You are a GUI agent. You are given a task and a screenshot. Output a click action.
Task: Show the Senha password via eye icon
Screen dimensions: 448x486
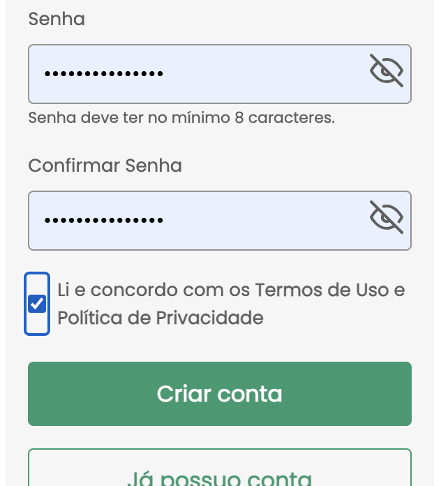pyautogui.click(x=387, y=71)
